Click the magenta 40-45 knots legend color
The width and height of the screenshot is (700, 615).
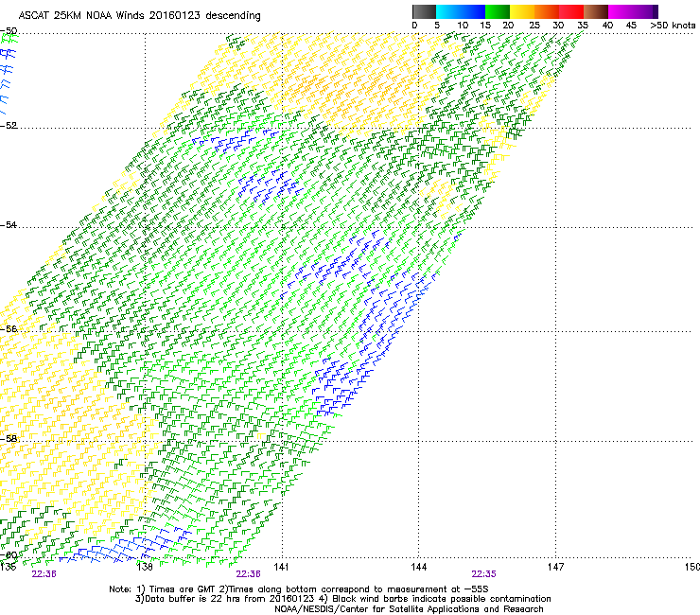[x=621, y=11]
